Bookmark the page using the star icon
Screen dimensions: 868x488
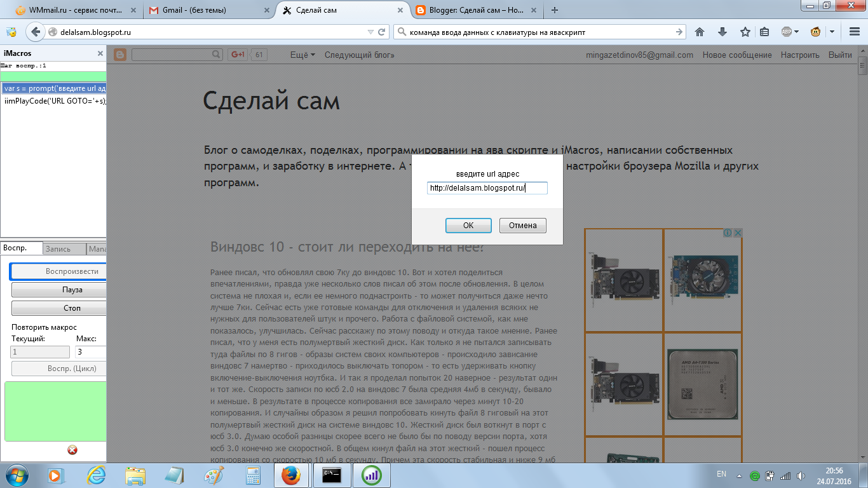[744, 32]
